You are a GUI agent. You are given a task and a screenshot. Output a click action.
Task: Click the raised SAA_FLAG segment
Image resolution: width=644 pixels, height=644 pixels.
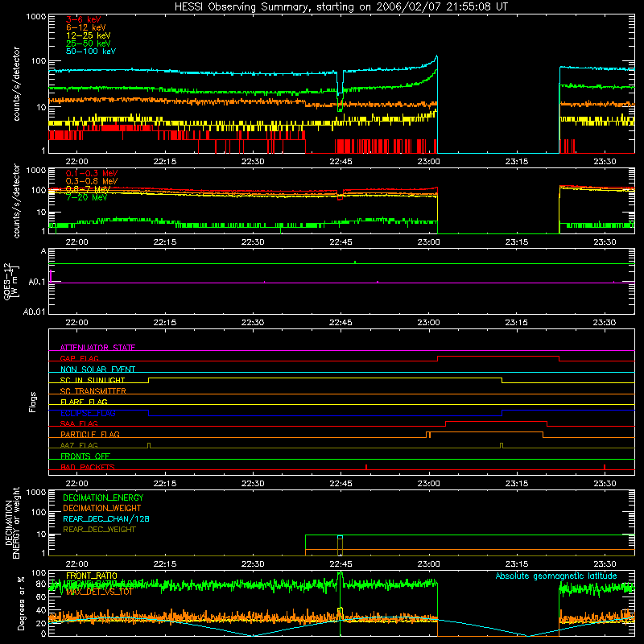pyautogui.click(x=496, y=421)
